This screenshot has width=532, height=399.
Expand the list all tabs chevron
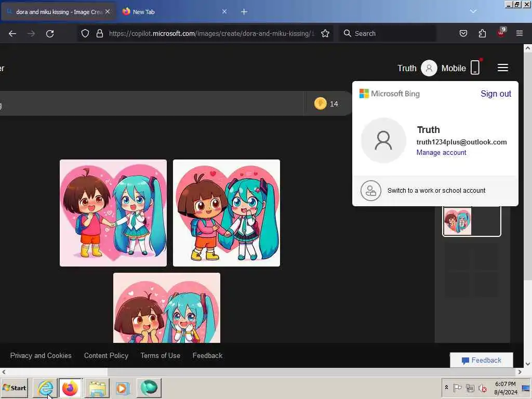coord(473,11)
